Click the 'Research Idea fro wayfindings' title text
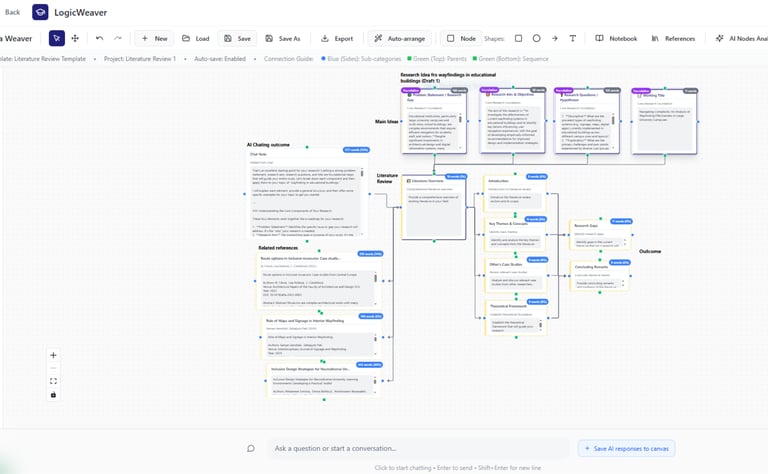Image resolution: width=768 pixels, height=474 pixels. [448, 77]
